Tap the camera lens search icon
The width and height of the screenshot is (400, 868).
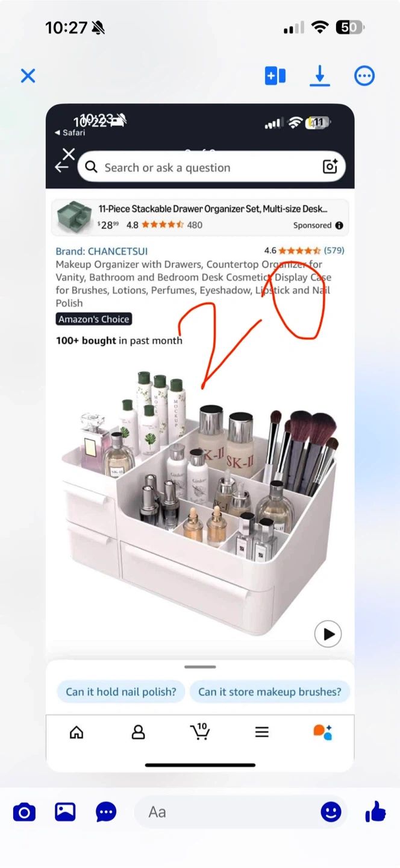(330, 167)
